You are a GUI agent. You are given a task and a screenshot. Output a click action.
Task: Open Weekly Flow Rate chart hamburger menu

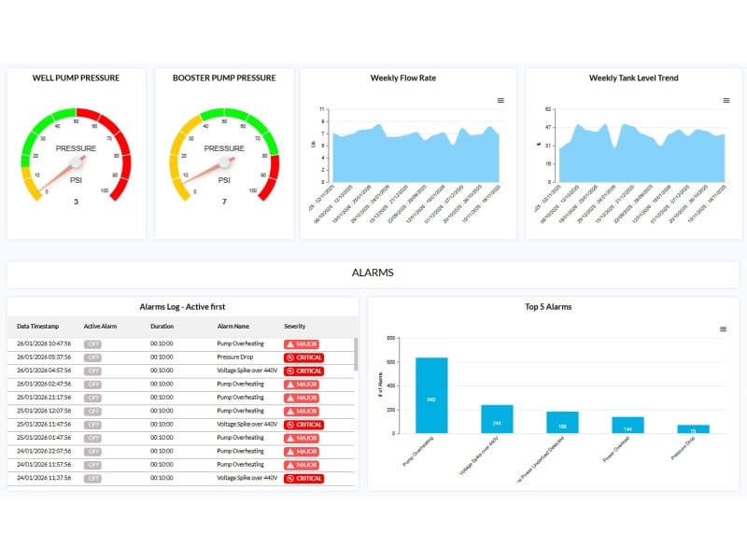[501, 100]
